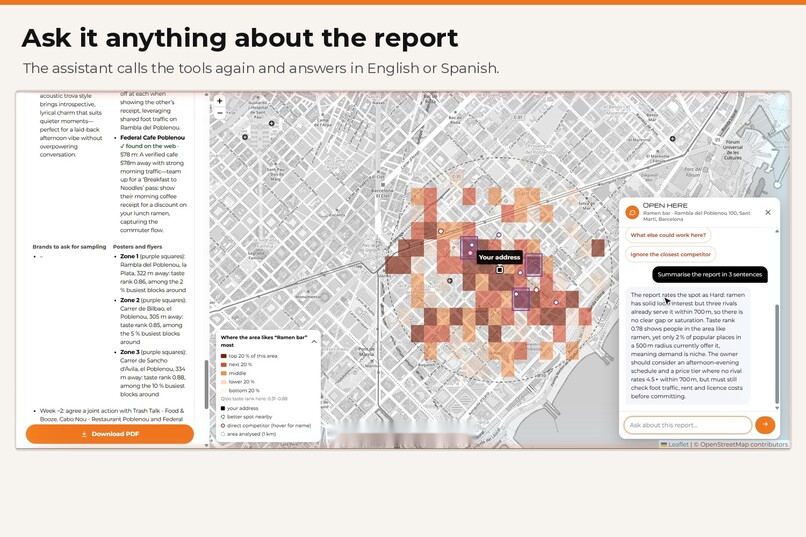Click the 'OPEN HERE' chat title

click(665, 205)
